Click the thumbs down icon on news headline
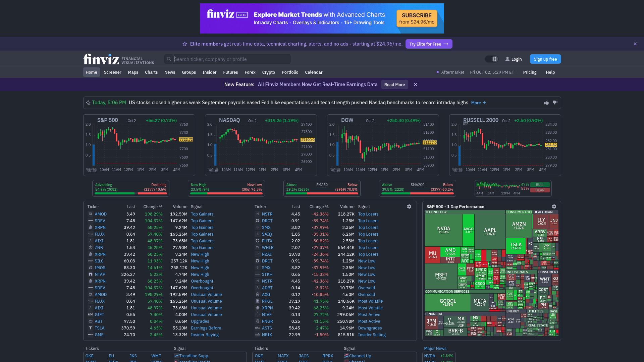This screenshot has width=644, height=362. (555, 103)
